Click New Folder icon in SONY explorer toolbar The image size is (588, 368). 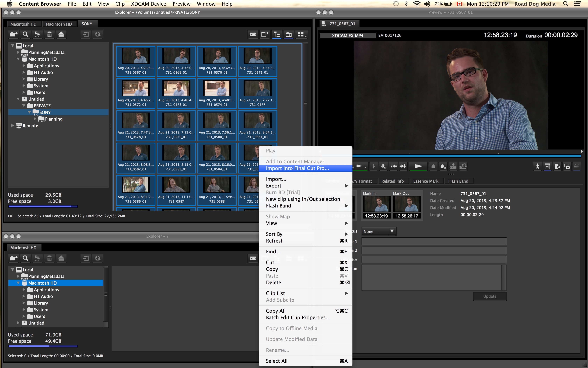click(14, 35)
